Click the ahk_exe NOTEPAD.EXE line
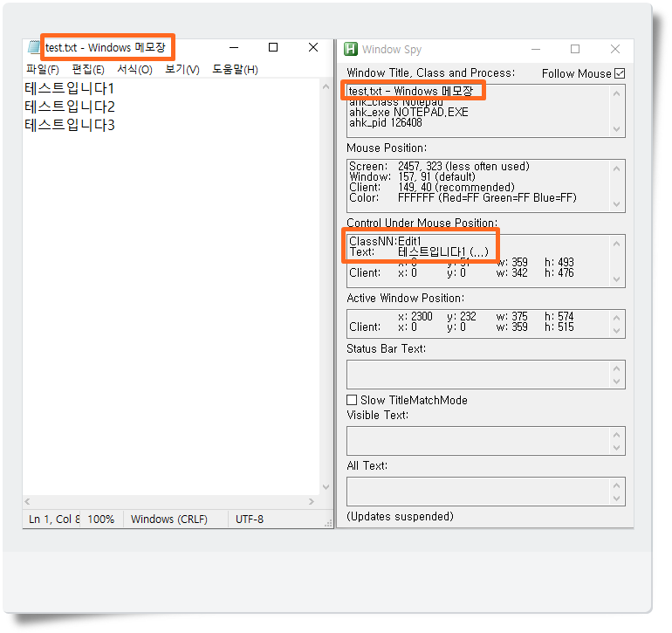This screenshot has height=633, width=672. coord(408,113)
